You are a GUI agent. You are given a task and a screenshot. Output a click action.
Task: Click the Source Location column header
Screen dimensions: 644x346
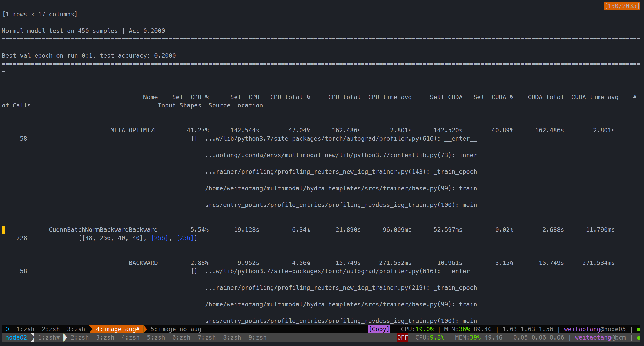pyautogui.click(x=236, y=105)
